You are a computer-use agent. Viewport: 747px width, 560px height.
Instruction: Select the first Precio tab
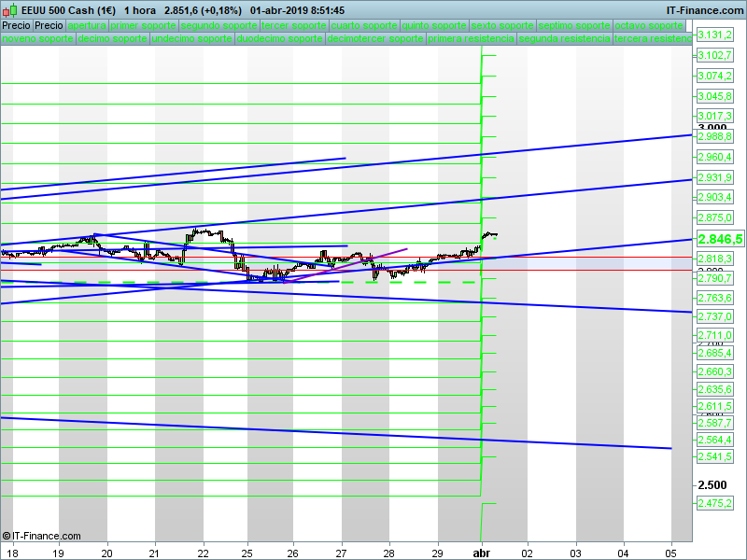pos(17,26)
